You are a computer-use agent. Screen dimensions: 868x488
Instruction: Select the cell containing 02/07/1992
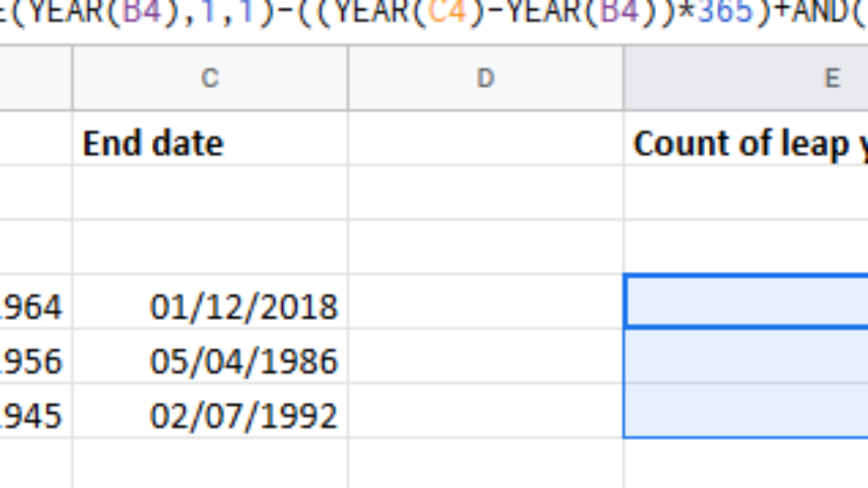[x=210, y=416]
